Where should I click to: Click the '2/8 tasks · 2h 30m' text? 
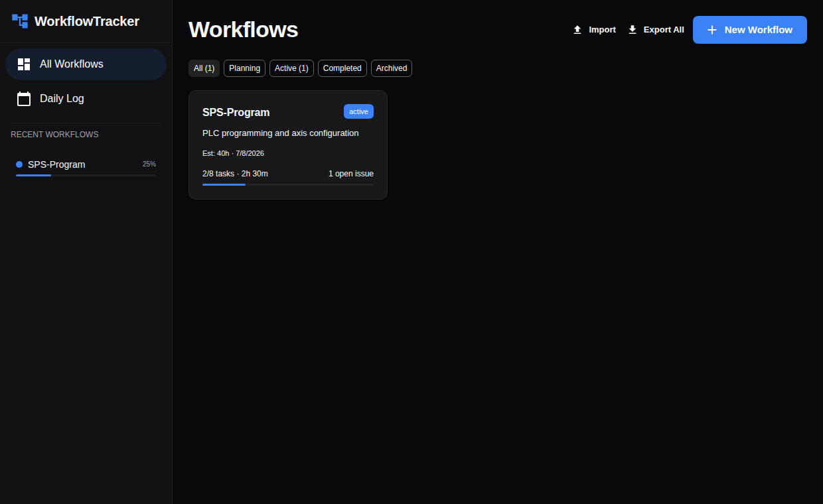pos(235,174)
